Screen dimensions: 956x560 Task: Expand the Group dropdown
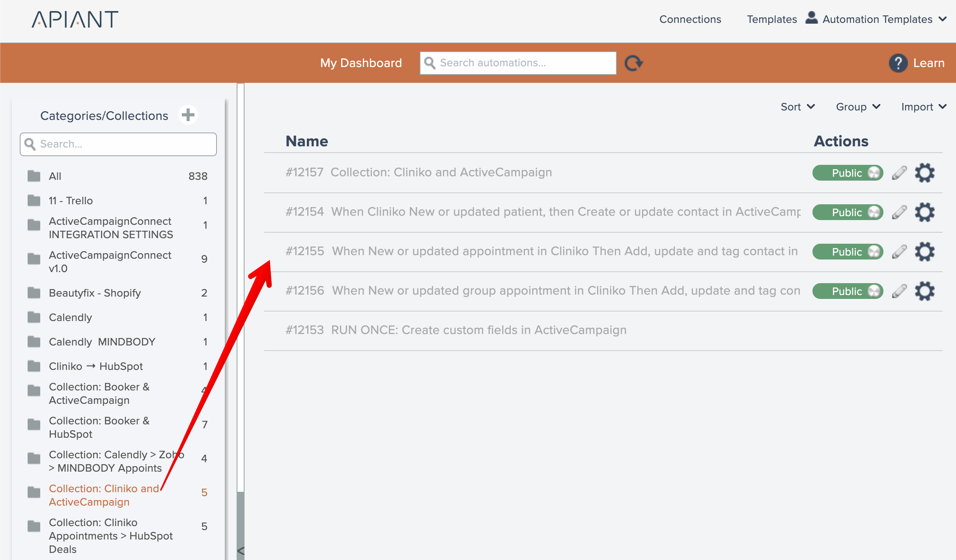point(858,107)
